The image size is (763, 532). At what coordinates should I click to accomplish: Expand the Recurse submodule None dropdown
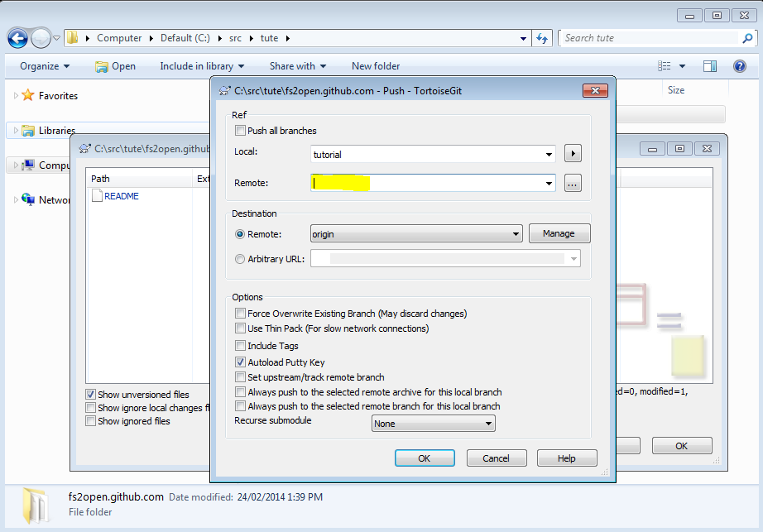coord(433,424)
